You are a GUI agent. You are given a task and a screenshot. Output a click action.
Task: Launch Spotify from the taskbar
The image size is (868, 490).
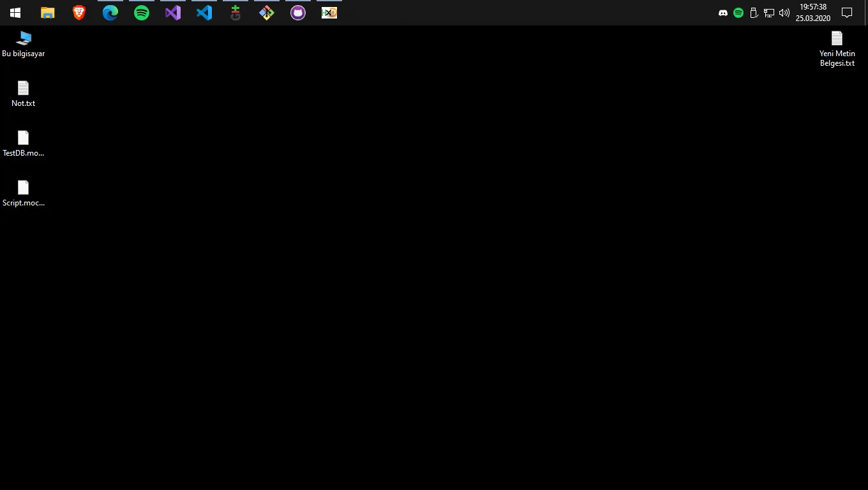coord(141,12)
